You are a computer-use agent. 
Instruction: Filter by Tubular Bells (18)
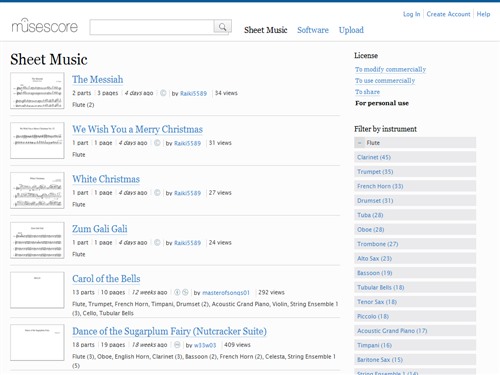coord(415,287)
